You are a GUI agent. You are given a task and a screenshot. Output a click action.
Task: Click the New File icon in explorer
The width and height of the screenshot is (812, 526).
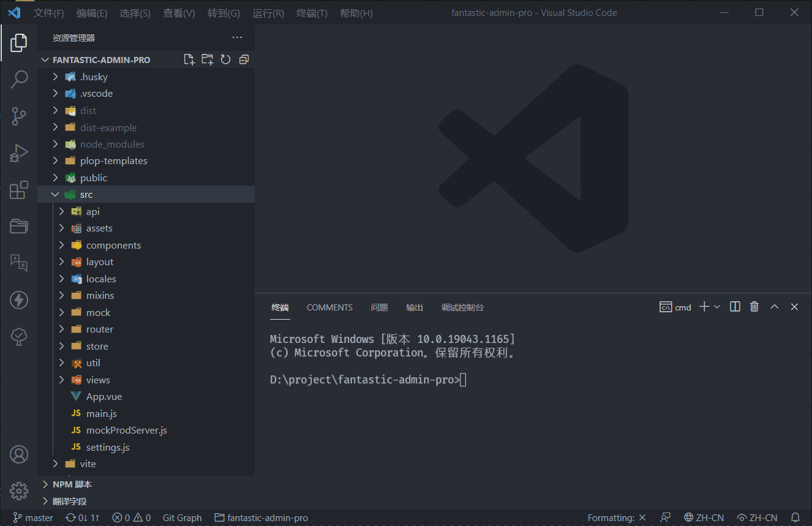(189, 59)
